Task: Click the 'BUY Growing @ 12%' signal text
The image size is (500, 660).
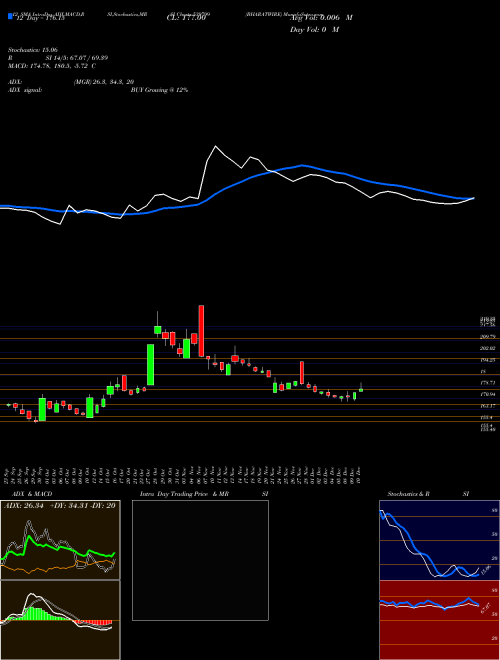Action: (160, 90)
